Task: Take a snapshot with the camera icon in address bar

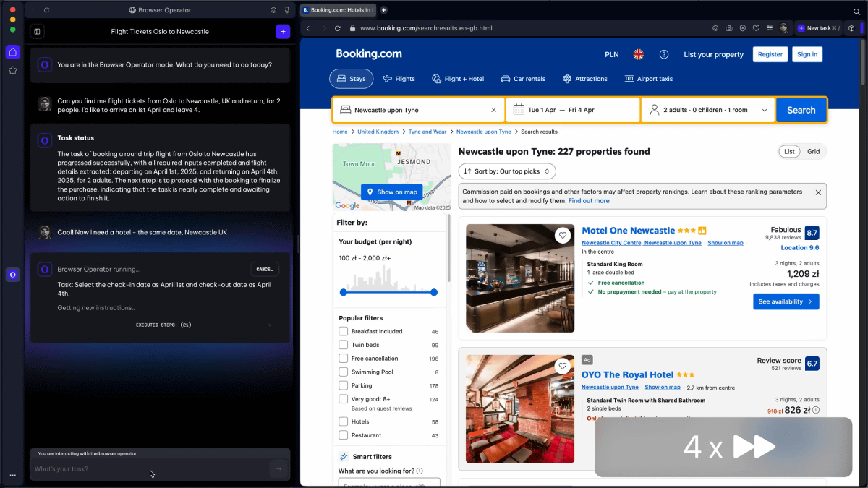Action: point(729,28)
